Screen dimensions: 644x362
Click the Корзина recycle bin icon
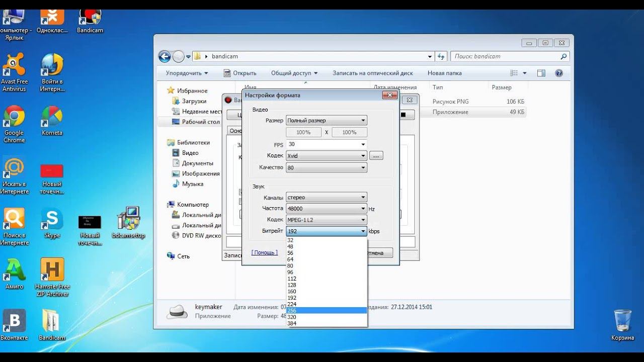[x=623, y=325]
